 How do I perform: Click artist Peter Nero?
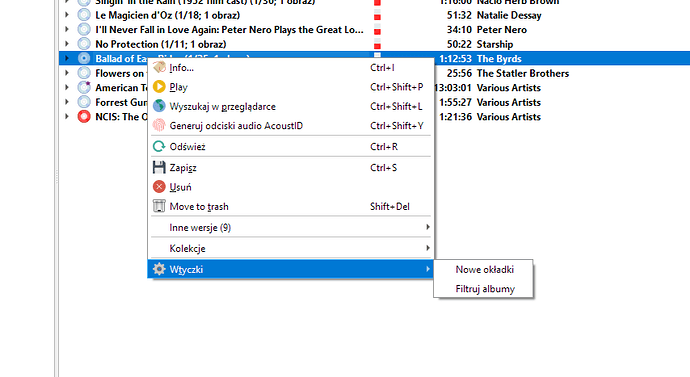[x=502, y=30]
